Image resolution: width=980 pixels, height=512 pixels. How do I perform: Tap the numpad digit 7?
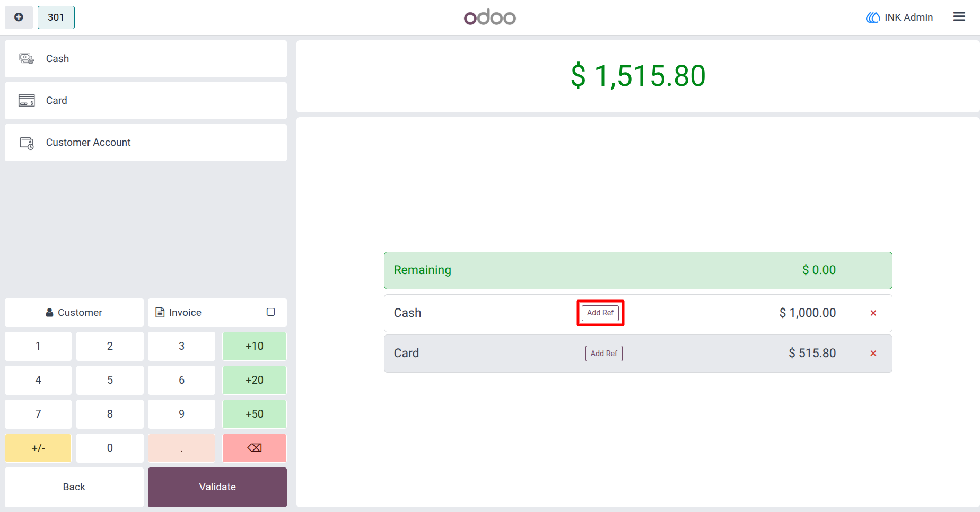[x=38, y=414]
